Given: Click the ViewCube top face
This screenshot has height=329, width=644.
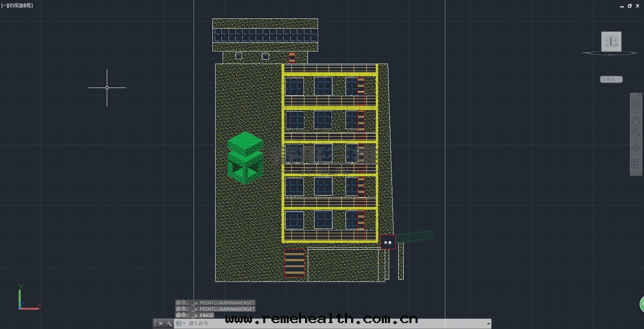Looking at the screenshot, I should click(x=611, y=41).
